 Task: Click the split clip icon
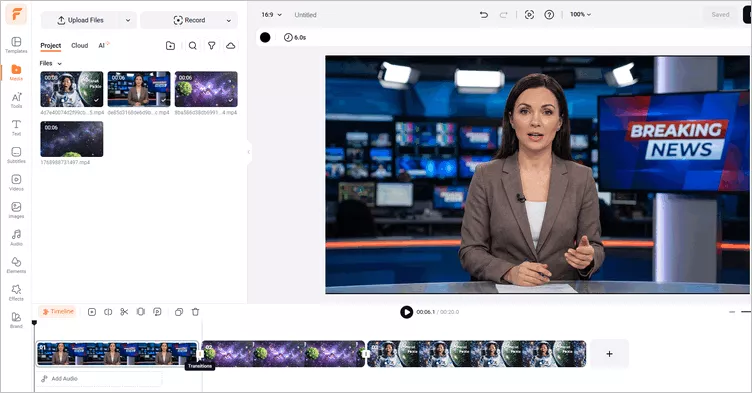[108, 312]
